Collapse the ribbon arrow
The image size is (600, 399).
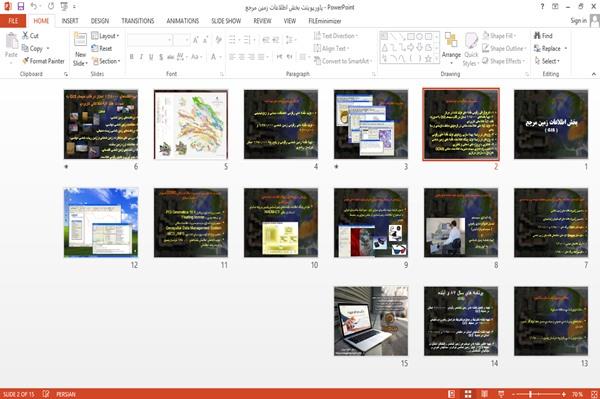coord(593,74)
